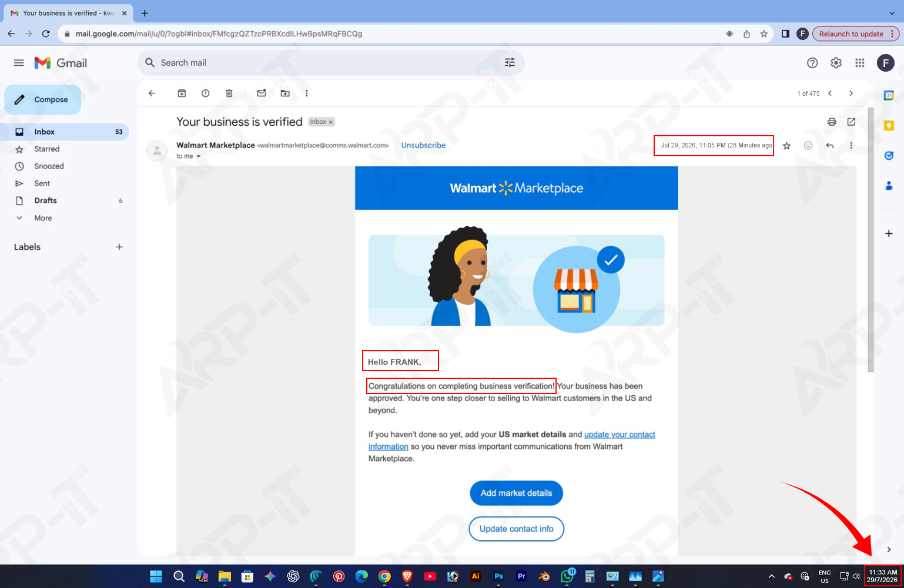
Task: Open the taskbar clock and date
Action: (x=882, y=576)
